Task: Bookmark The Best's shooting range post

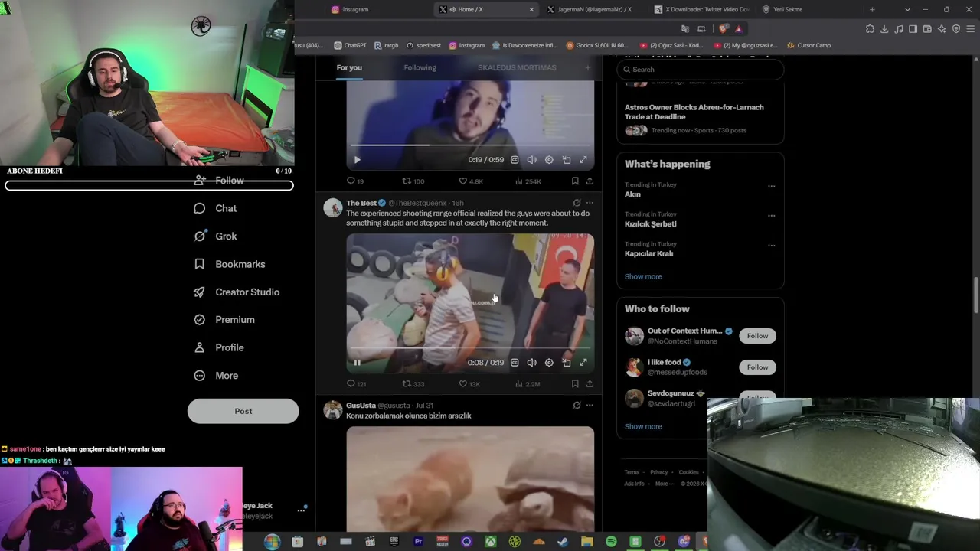Action: [x=575, y=384]
